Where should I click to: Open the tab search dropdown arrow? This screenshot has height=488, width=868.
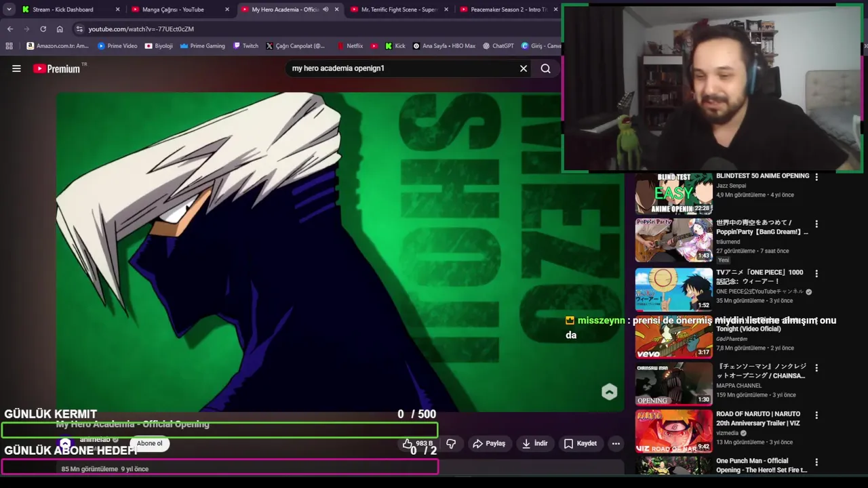point(9,9)
